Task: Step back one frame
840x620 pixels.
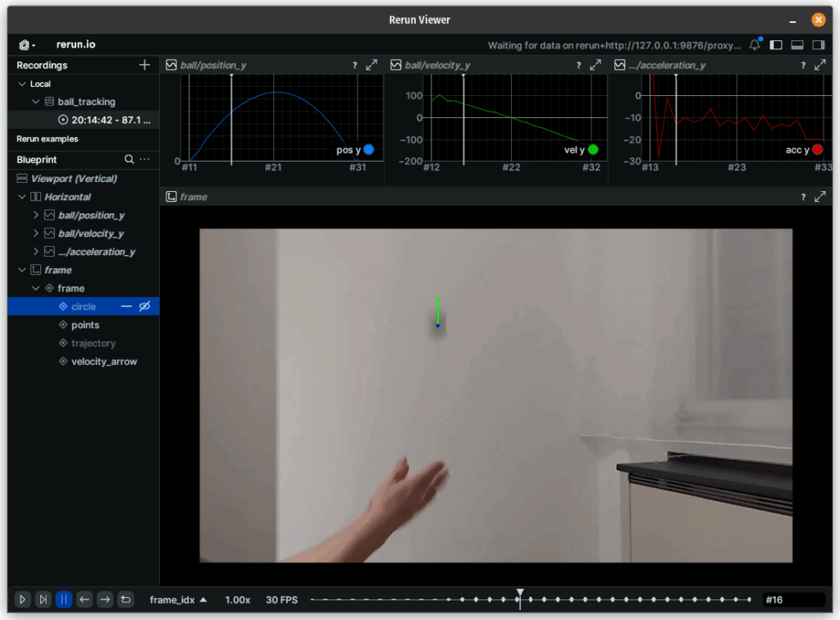Action: 84,599
